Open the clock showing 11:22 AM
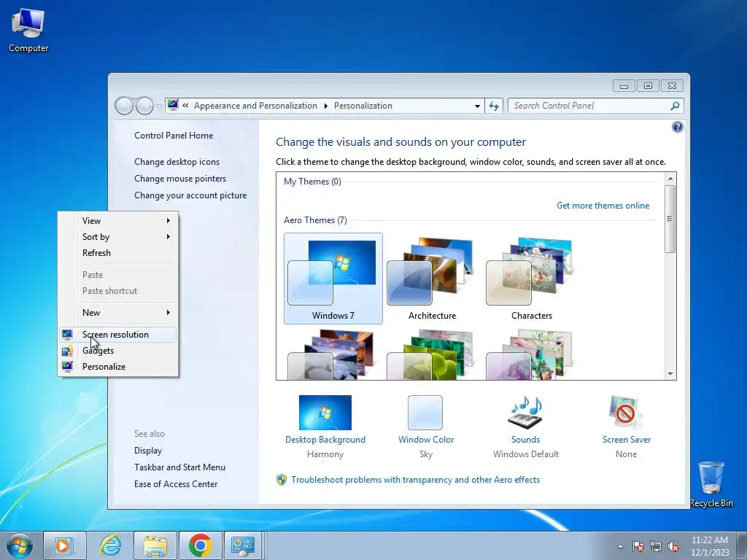The width and height of the screenshot is (747, 560). pyautogui.click(x=709, y=546)
